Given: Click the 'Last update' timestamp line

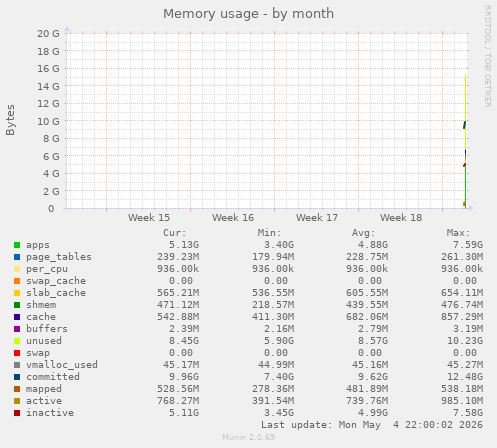Looking at the screenshot, I should 372,425.
